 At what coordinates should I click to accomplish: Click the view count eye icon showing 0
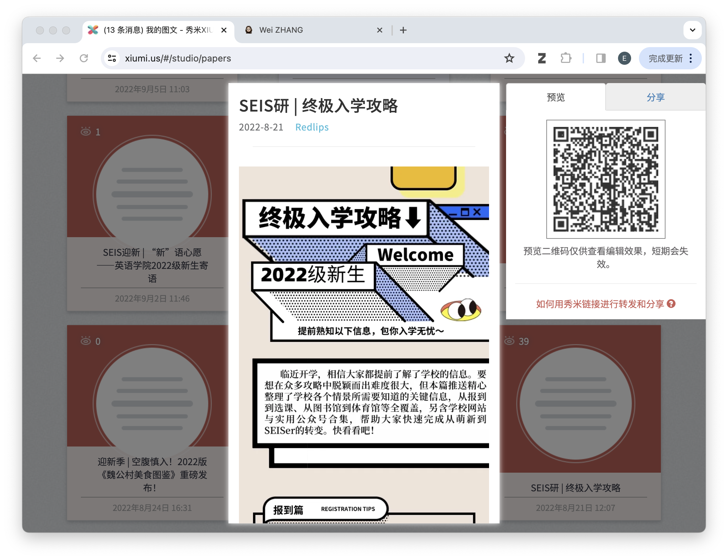(x=86, y=341)
